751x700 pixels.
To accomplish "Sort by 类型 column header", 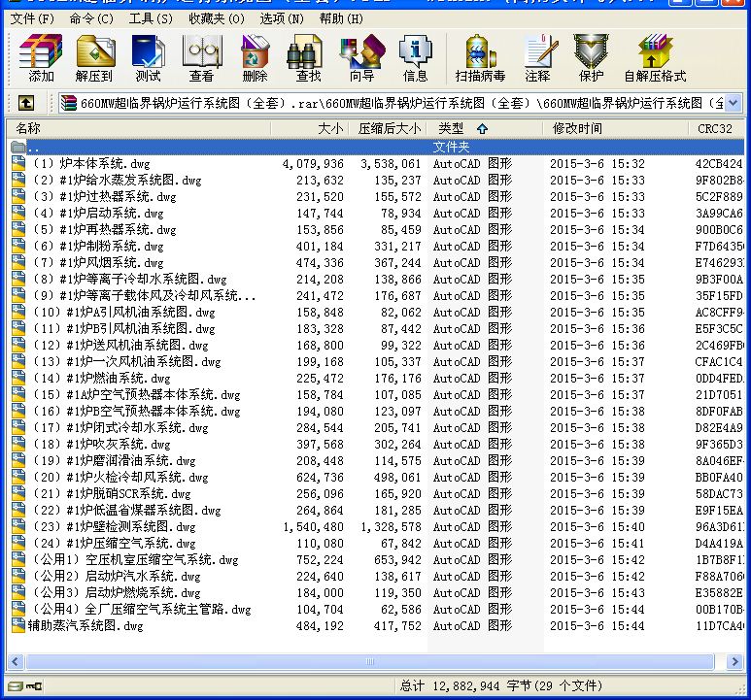I will pos(485,129).
